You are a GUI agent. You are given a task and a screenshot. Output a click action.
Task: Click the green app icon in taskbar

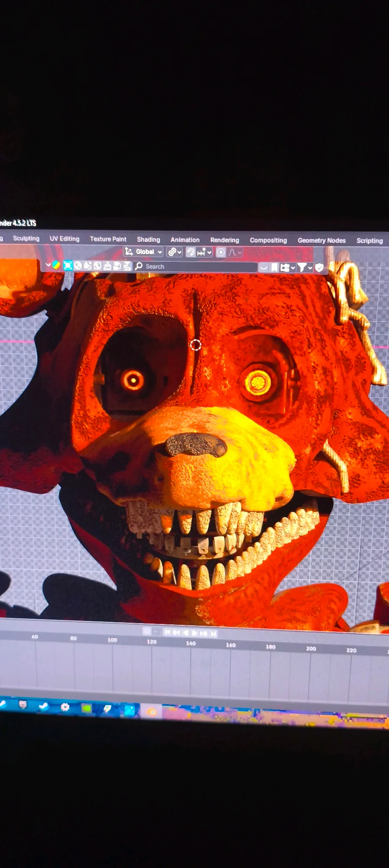tap(86, 709)
